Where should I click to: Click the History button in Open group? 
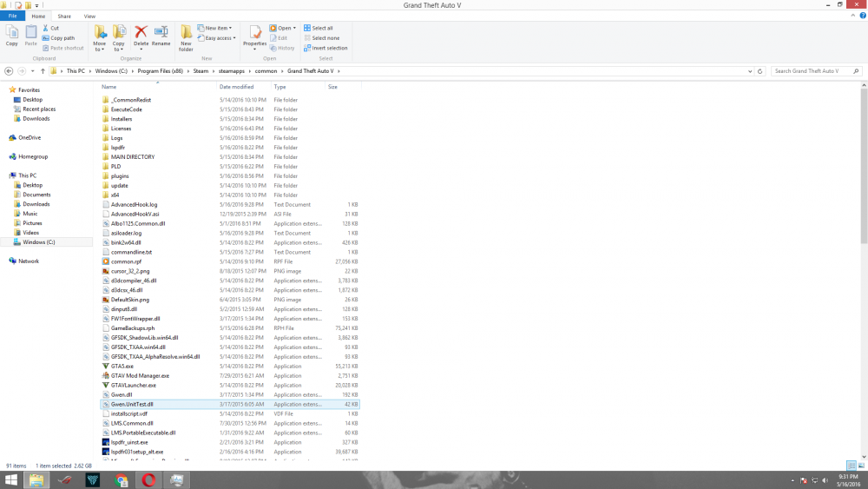coord(282,48)
